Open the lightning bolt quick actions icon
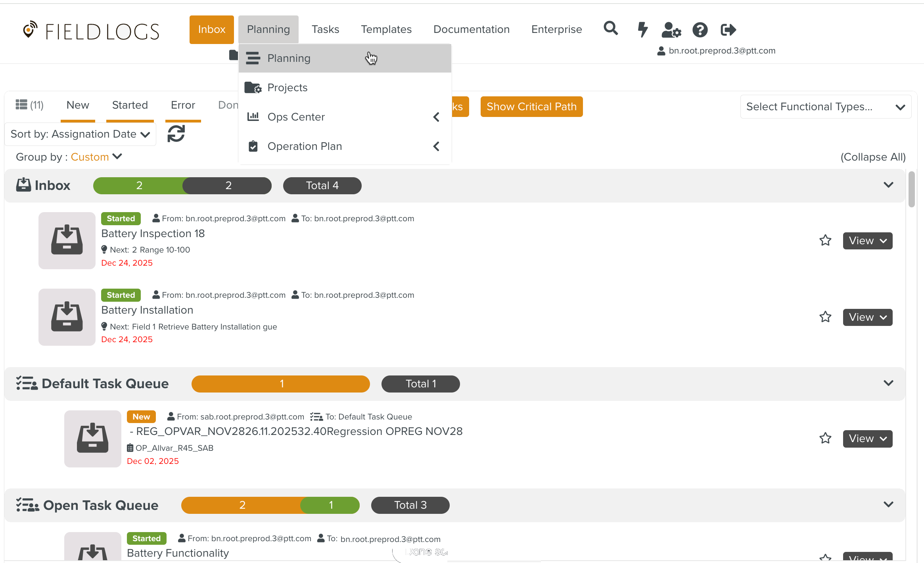 point(642,29)
